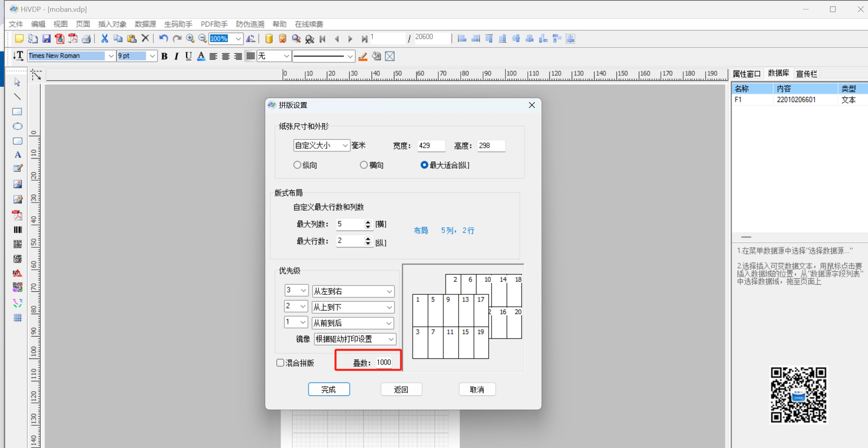Screen dimensions: 868x448
Task: Select the grid table tool
Action: (x=17, y=318)
